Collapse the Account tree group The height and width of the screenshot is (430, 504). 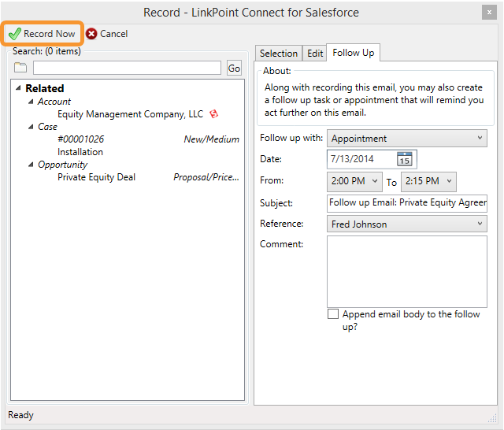(x=31, y=102)
